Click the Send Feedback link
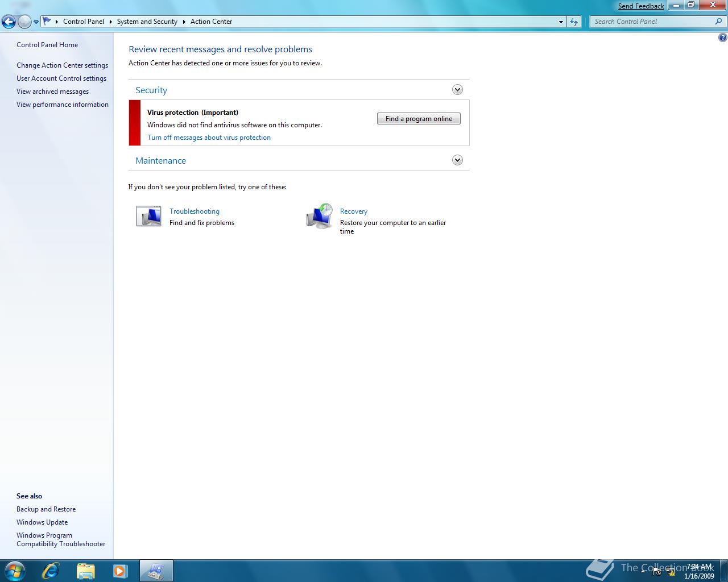Image resolution: width=728 pixels, height=582 pixels. point(641,6)
